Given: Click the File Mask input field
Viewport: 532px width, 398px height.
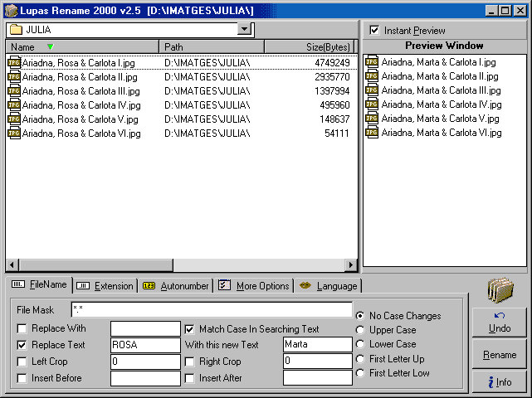Looking at the screenshot, I should coord(212,309).
